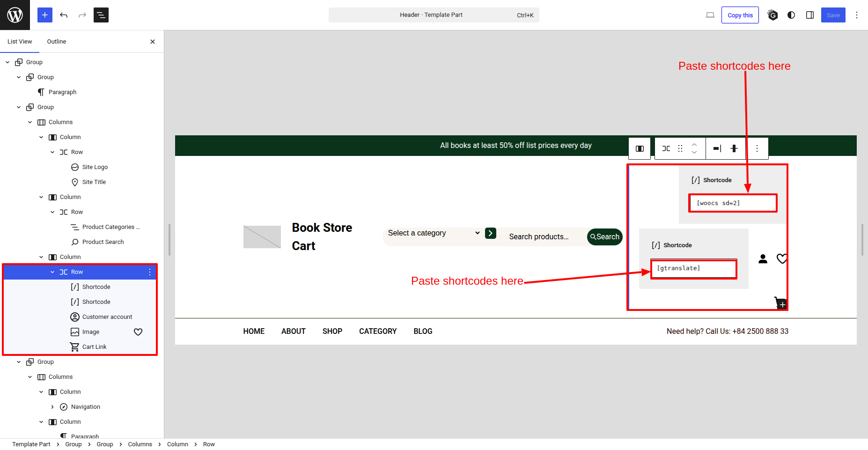
Task: Open block toolbar options three-dot menu
Action: pos(757,148)
